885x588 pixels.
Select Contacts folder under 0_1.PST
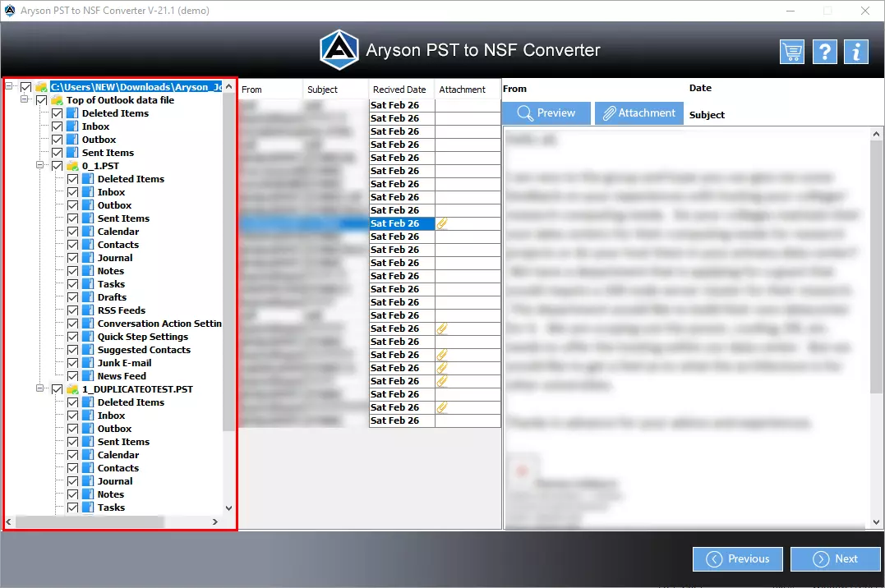coord(118,245)
